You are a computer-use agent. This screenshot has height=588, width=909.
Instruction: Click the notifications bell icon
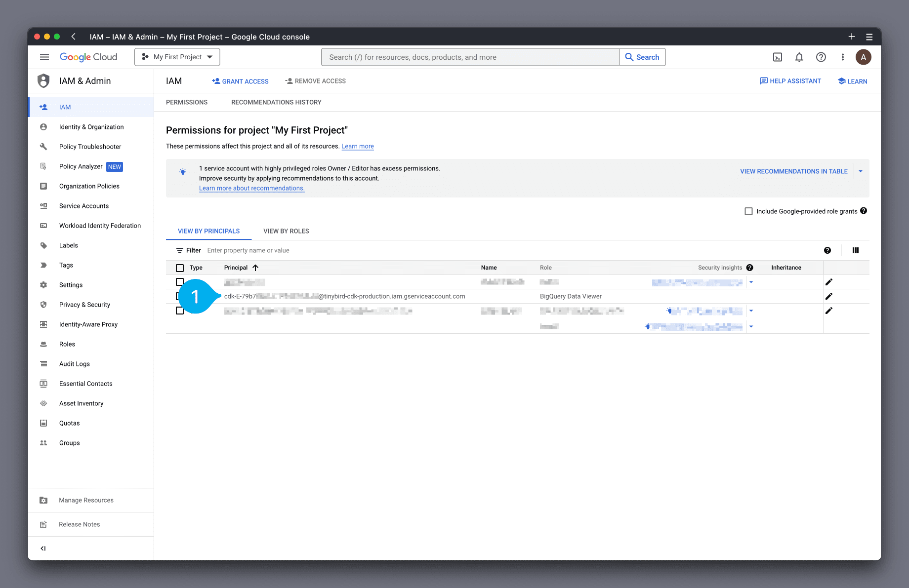799,57
